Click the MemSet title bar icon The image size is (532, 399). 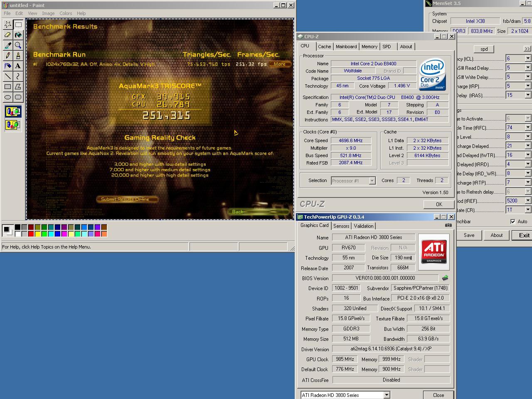[x=429, y=3]
